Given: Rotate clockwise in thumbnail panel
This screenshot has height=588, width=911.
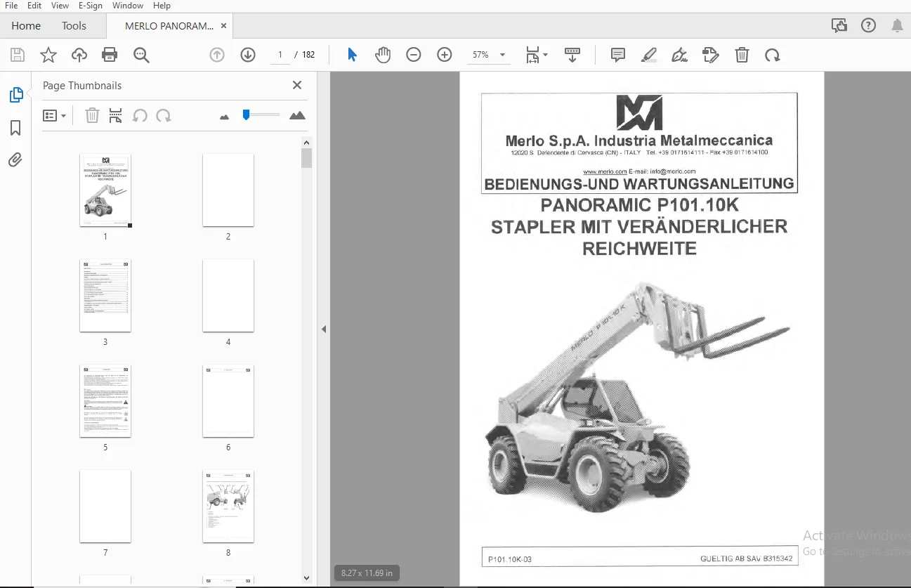Looking at the screenshot, I should click(164, 116).
